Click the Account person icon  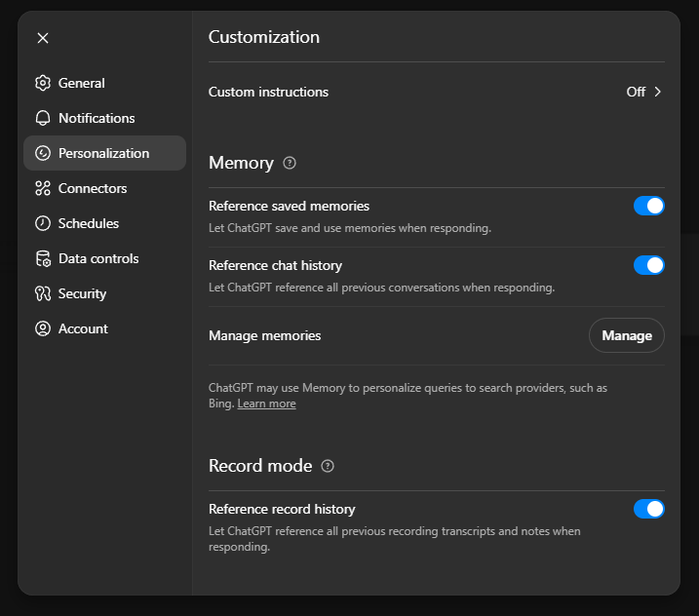click(x=42, y=328)
